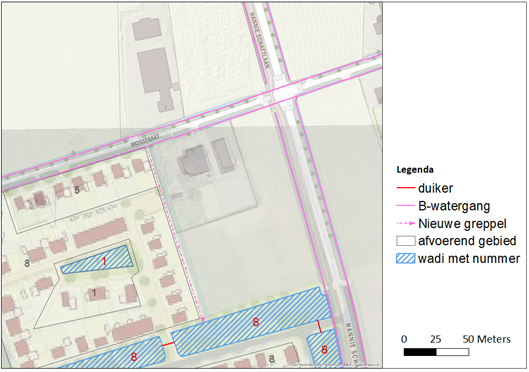The height and width of the screenshot is (372, 529).
Task: Click the pink B-watergang line symbol in legend
Action: tap(406, 205)
